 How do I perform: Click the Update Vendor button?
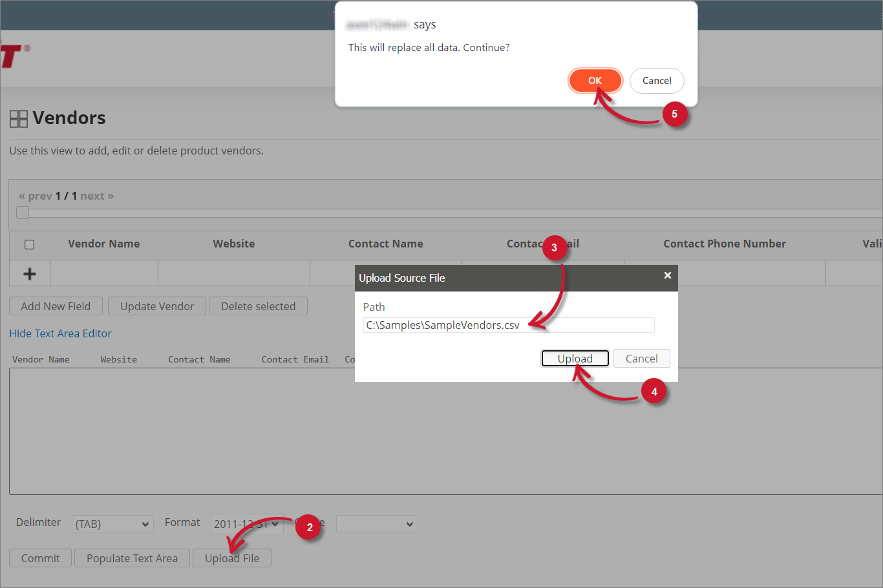(x=157, y=306)
